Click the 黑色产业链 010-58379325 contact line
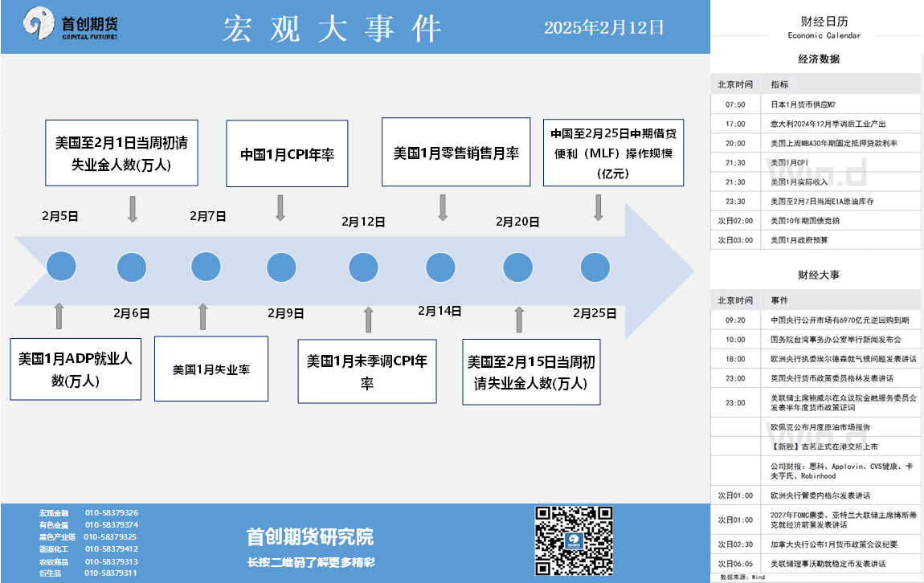 pyautogui.click(x=88, y=537)
